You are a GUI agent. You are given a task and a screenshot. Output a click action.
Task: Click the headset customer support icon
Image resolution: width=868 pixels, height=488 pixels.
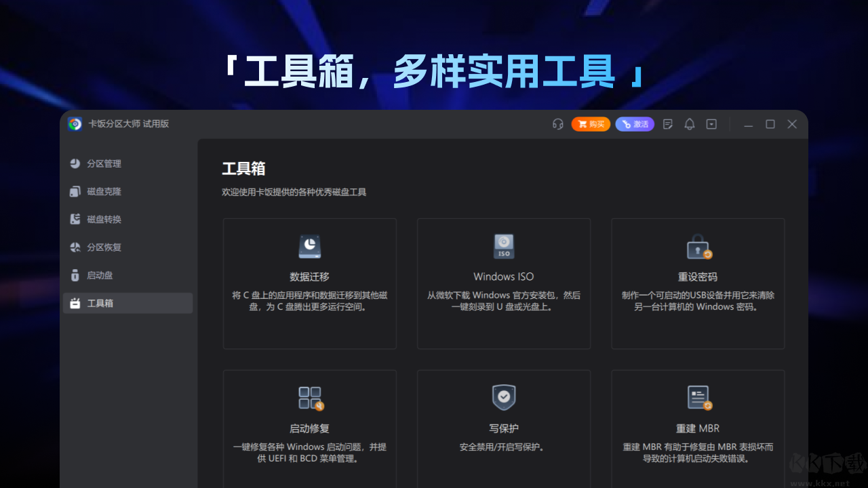pyautogui.click(x=557, y=124)
